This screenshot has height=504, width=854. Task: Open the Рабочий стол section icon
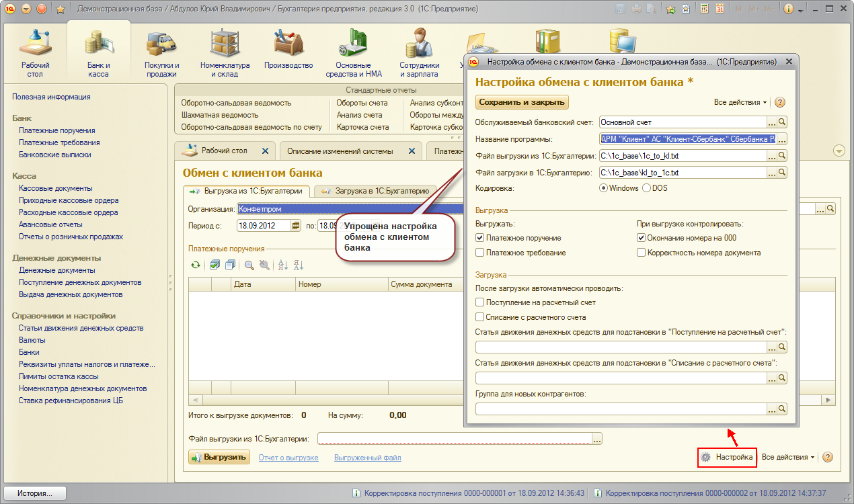[35, 53]
